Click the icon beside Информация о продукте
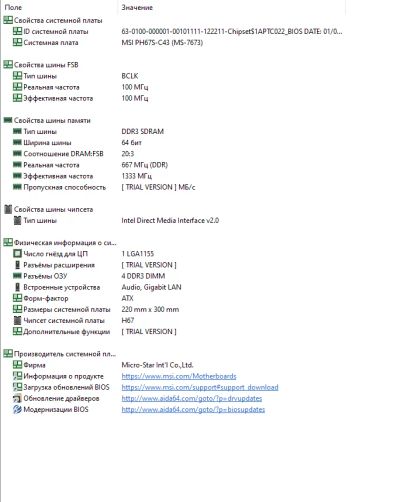Screen dimensions: 400x502 click(x=17, y=376)
